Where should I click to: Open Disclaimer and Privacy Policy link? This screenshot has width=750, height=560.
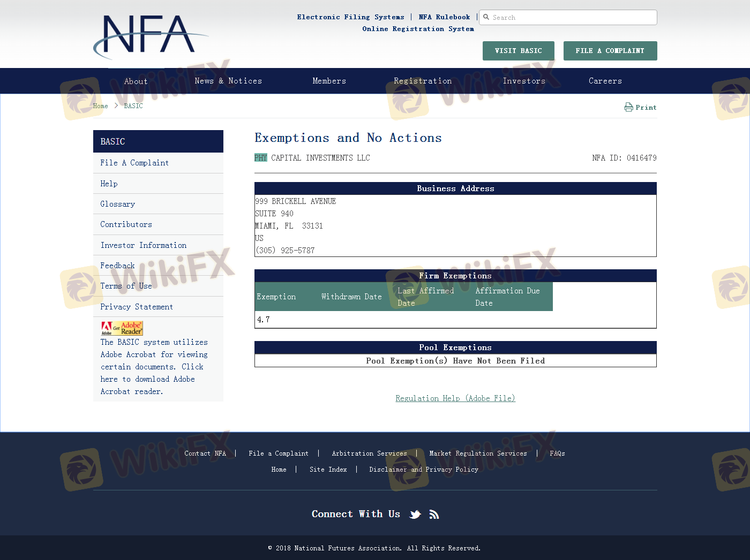coord(424,470)
